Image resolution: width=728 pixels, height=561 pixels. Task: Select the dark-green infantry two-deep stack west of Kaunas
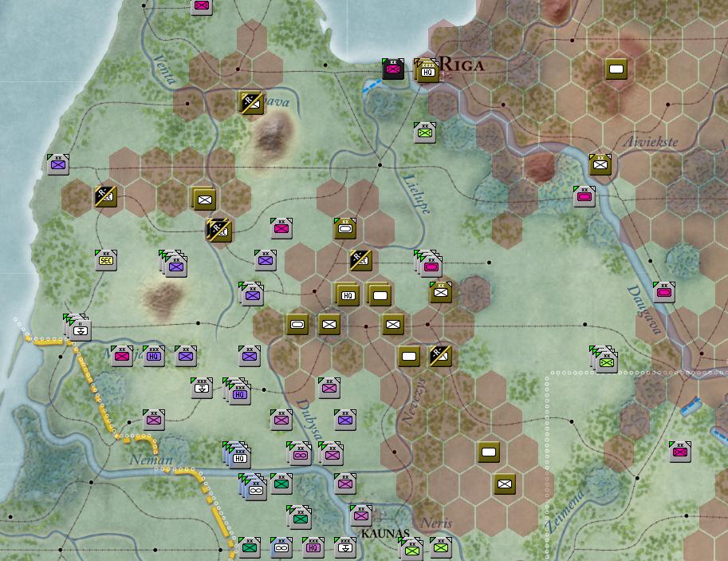pos(299,517)
